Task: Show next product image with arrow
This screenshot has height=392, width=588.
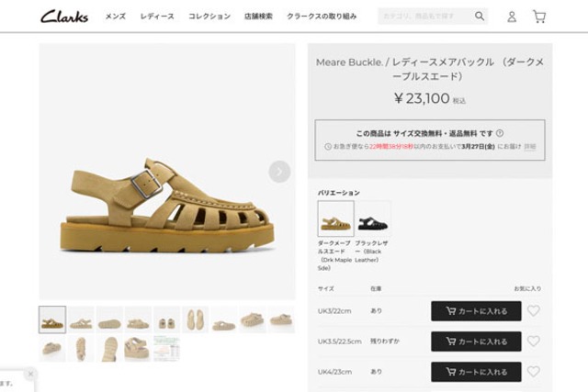Action: (x=279, y=172)
